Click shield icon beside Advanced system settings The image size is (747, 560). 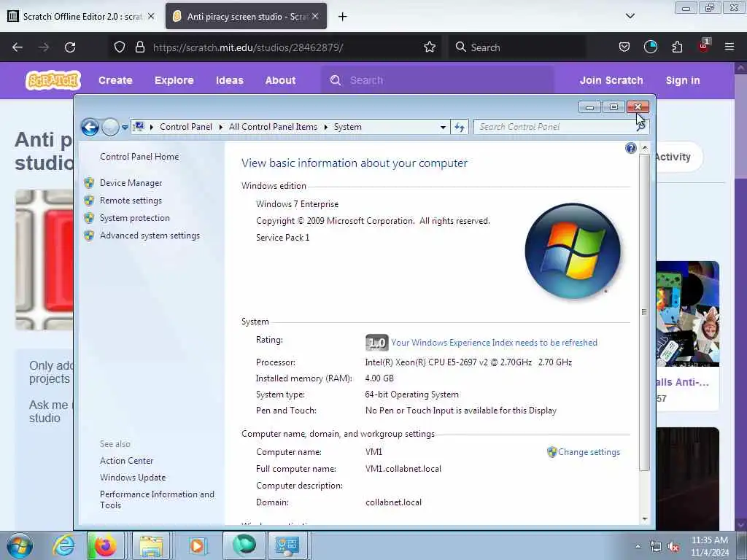coord(89,236)
